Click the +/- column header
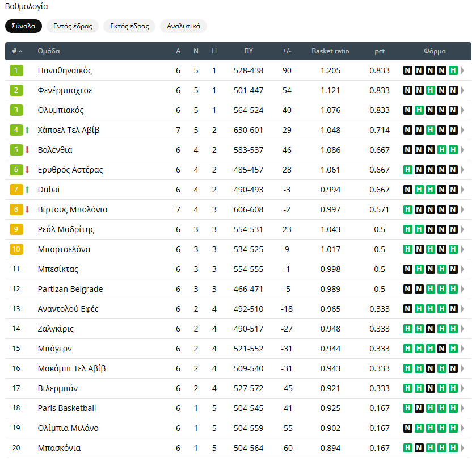 pos(287,51)
